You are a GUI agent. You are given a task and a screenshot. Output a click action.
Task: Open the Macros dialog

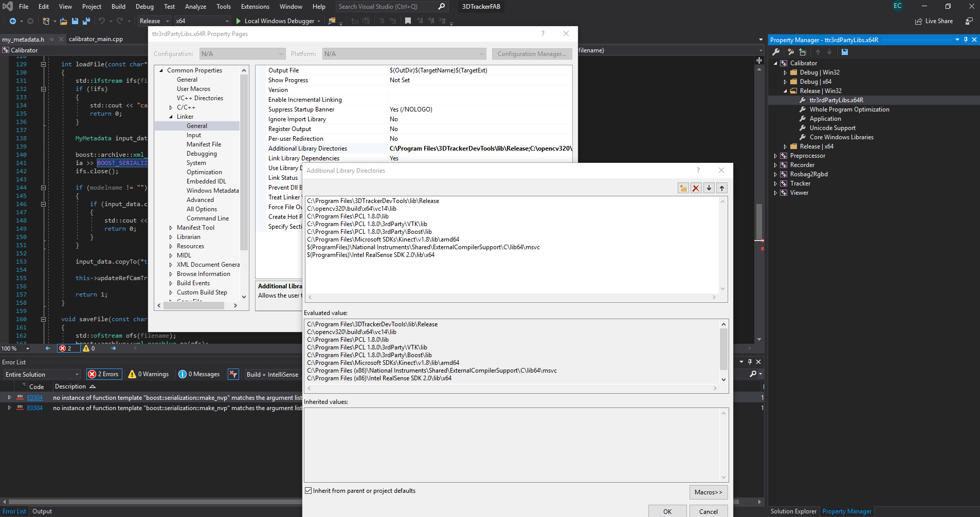click(x=708, y=492)
